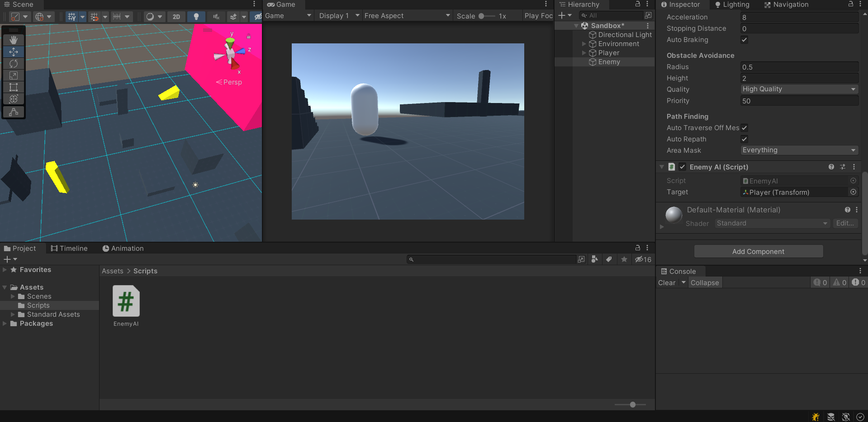Toggle the global handle rotation button
Screen dimensions: 868x422
point(43,17)
